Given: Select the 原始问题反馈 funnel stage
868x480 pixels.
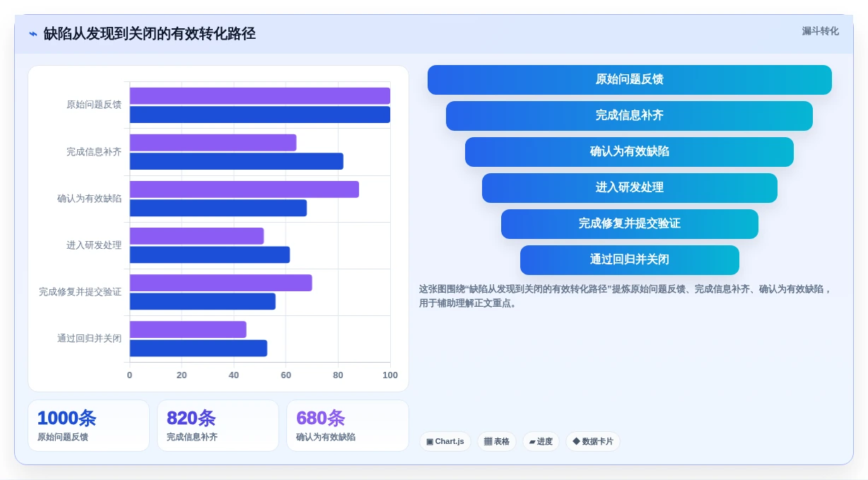Looking at the screenshot, I should coord(629,80).
